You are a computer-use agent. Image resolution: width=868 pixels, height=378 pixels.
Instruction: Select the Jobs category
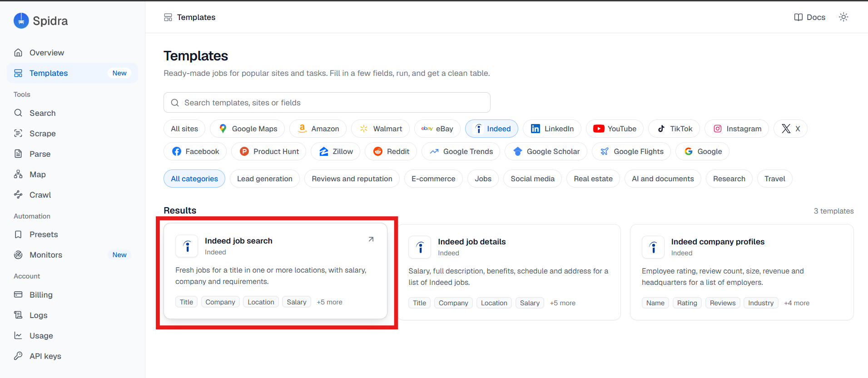483,179
